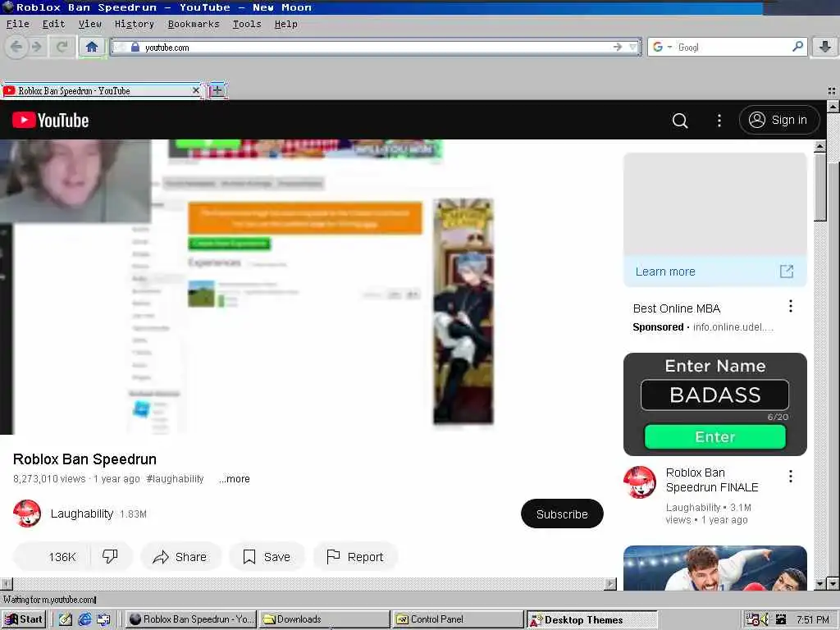Switch to Downloads taskbar window

tap(325, 619)
